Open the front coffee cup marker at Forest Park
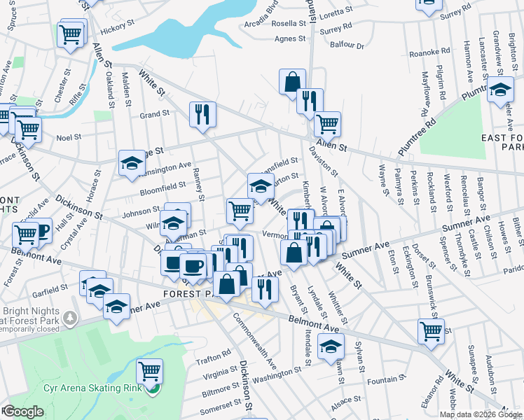The image size is (524, 420). 193,267
